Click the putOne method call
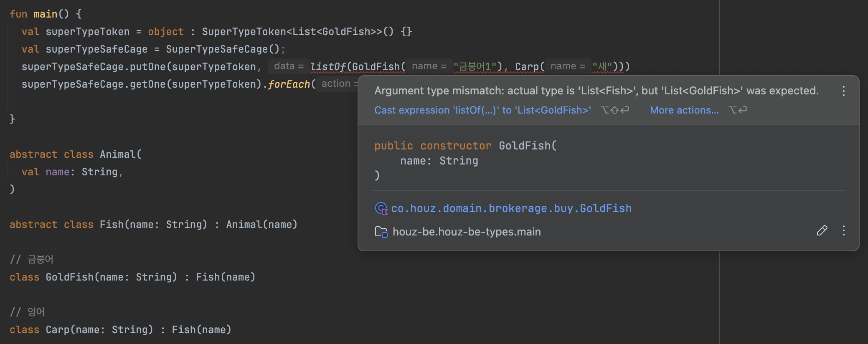The image size is (868, 344). 148,67
